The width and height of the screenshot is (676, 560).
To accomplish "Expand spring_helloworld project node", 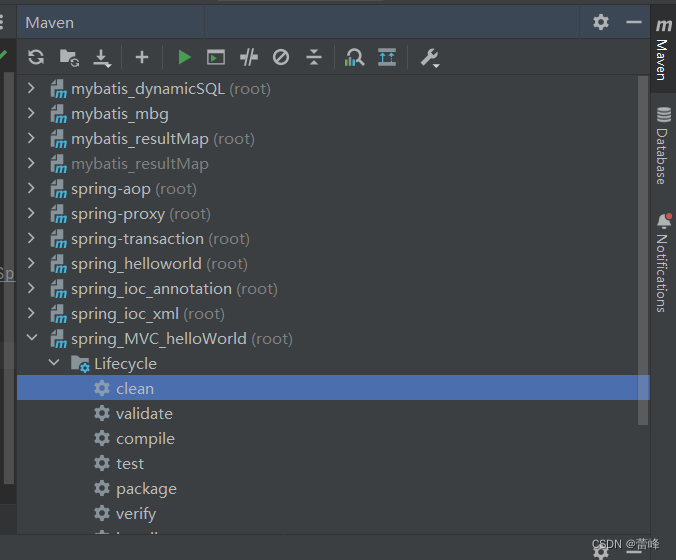I will coord(31,263).
